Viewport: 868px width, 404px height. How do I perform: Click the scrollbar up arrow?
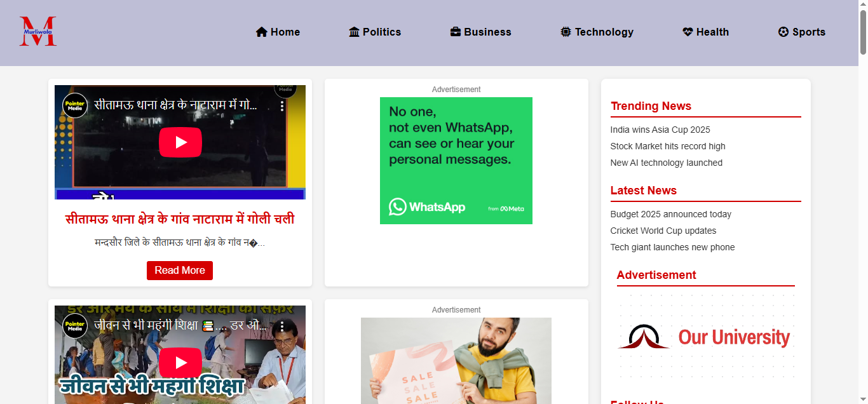863,4
